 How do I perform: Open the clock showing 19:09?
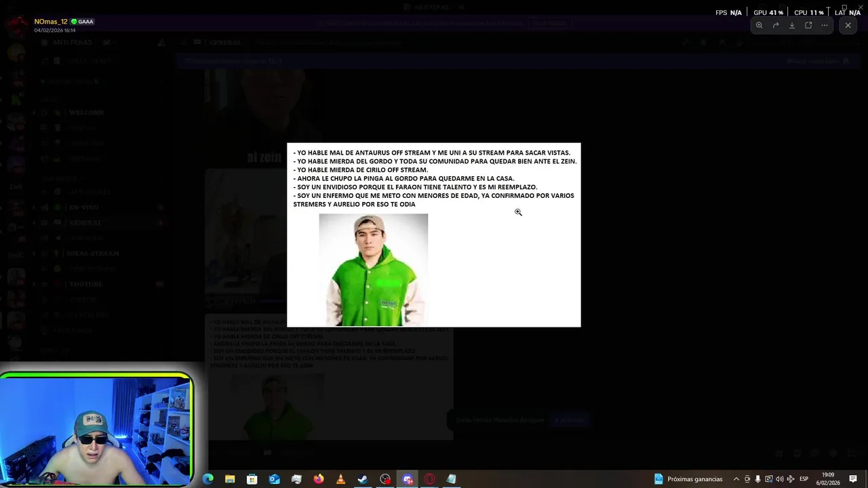828,479
